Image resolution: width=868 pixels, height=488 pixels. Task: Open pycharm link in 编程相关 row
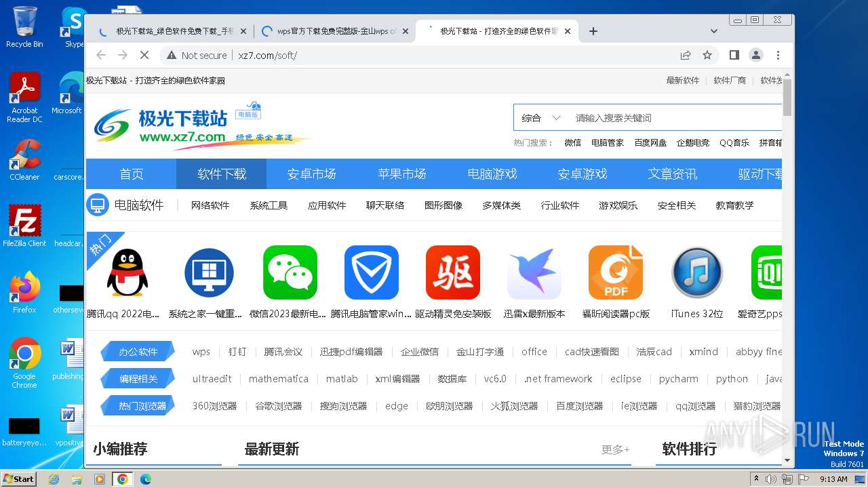pyautogui.click(x=678, y=379)
